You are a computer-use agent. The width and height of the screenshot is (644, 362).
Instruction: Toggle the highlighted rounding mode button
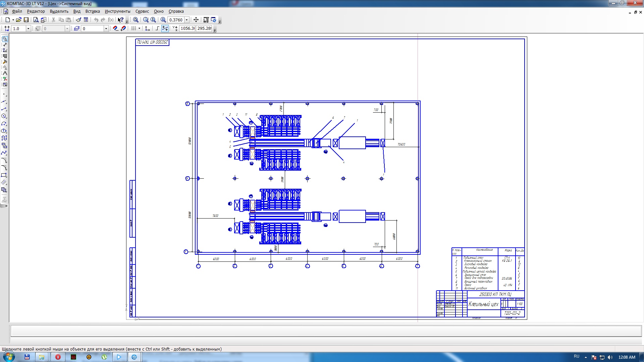click(165, 28)
